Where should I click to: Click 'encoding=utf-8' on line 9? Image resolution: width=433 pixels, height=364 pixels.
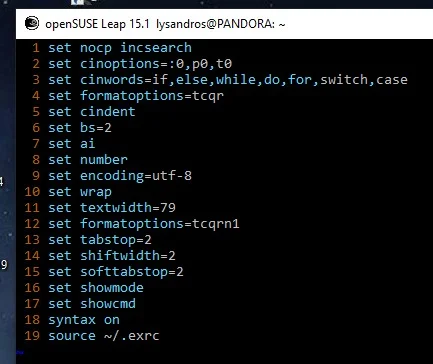pos(136,176)
